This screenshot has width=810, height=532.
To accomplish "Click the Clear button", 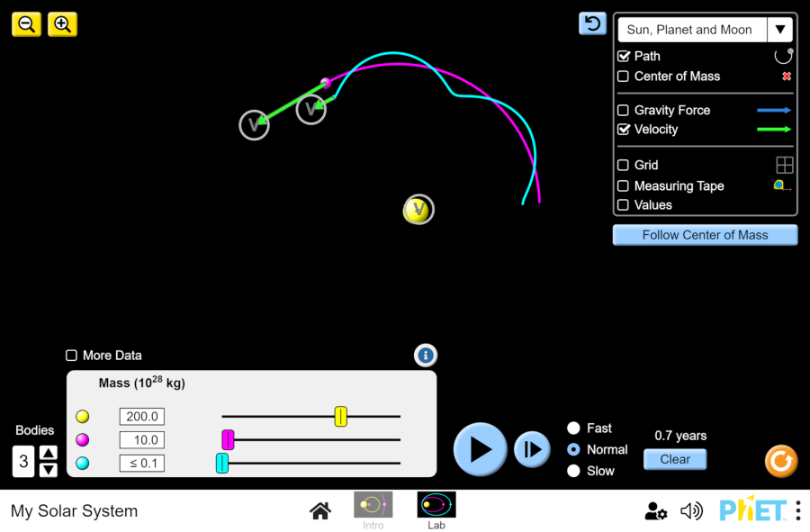I will [x=675, y=459].
